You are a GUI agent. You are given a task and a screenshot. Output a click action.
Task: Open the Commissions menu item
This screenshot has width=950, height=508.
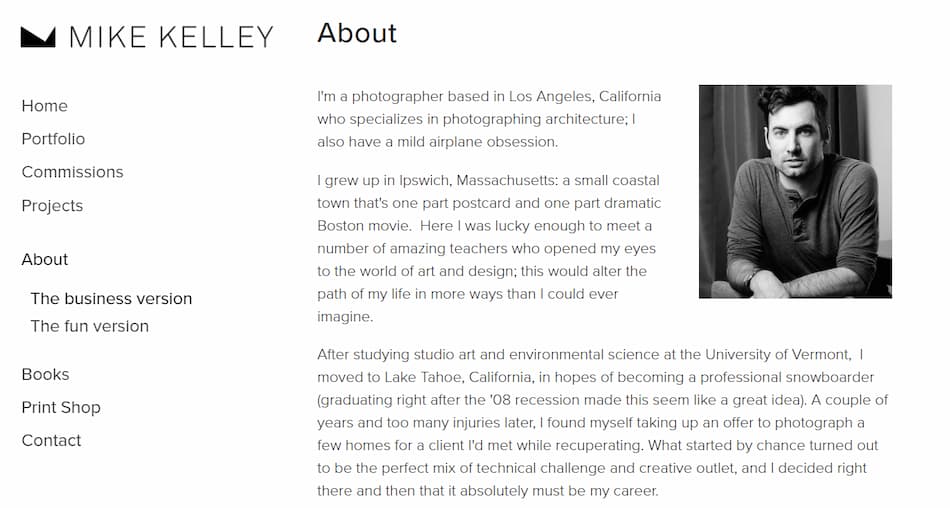coord(72,172)
